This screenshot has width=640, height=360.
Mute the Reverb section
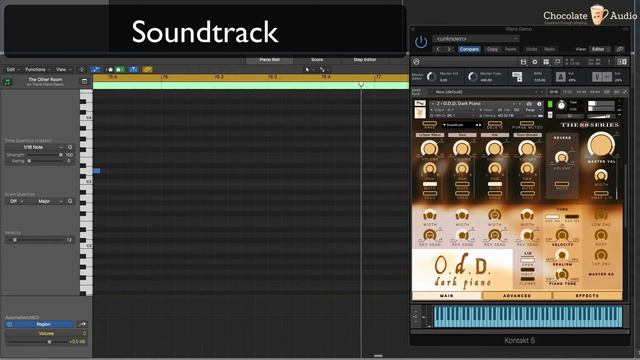pyautogui.click(x=562, y=185)
